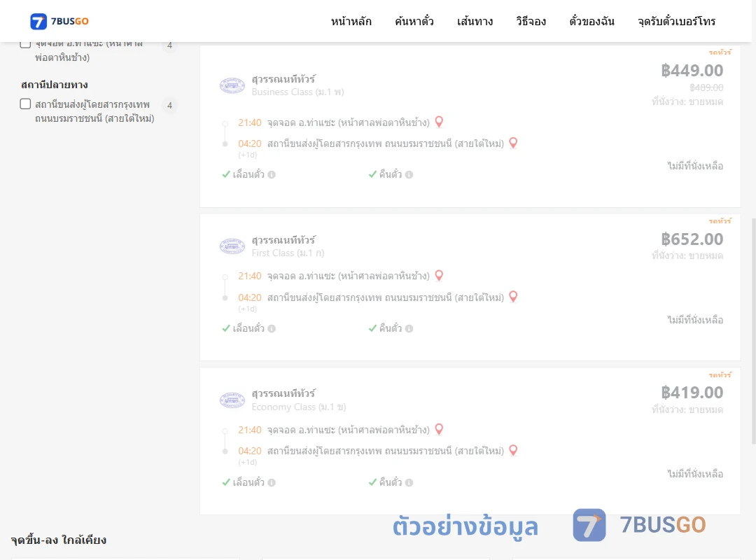Click Economy Class (ม.1 ข) label

pos(298,407)
